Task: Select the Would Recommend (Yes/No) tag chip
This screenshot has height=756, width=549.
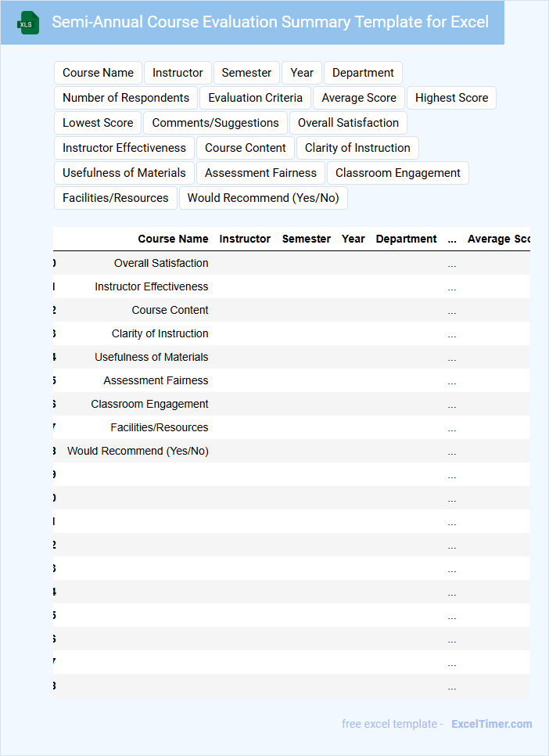Action: tap(264, 198)
